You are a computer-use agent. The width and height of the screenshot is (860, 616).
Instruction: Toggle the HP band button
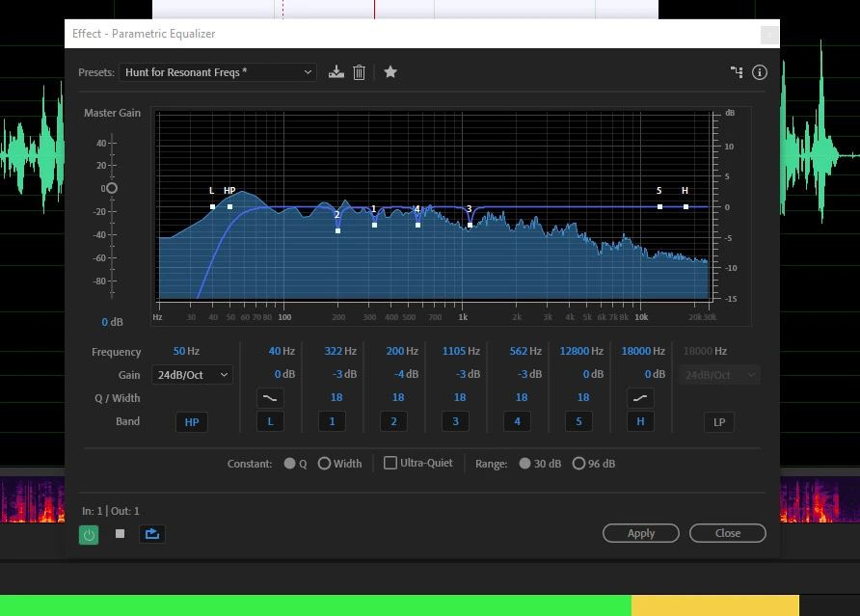point(191,422)
